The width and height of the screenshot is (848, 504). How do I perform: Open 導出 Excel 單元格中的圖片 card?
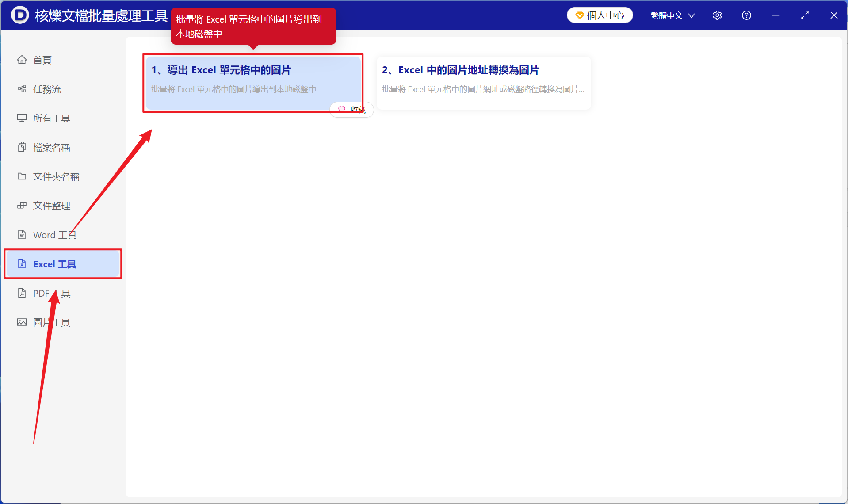(x=253, y=83)
